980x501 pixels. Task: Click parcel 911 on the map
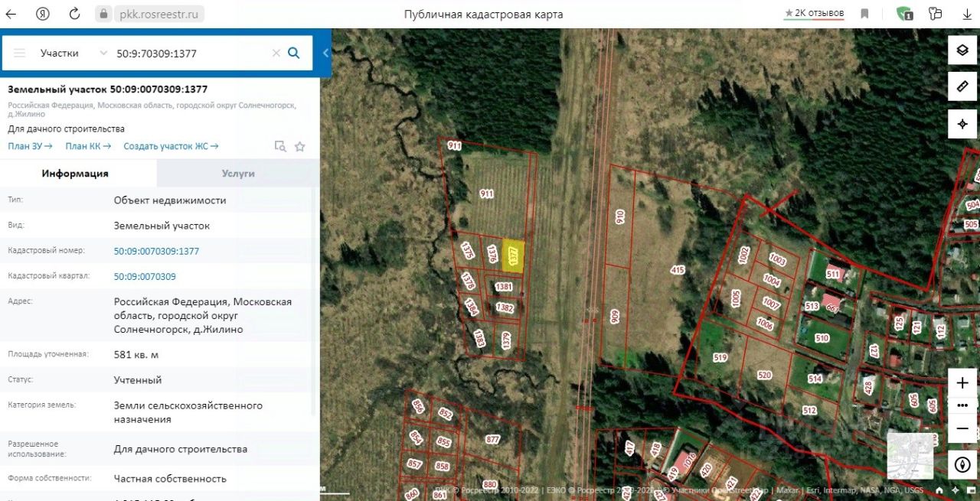coord(487,194)
